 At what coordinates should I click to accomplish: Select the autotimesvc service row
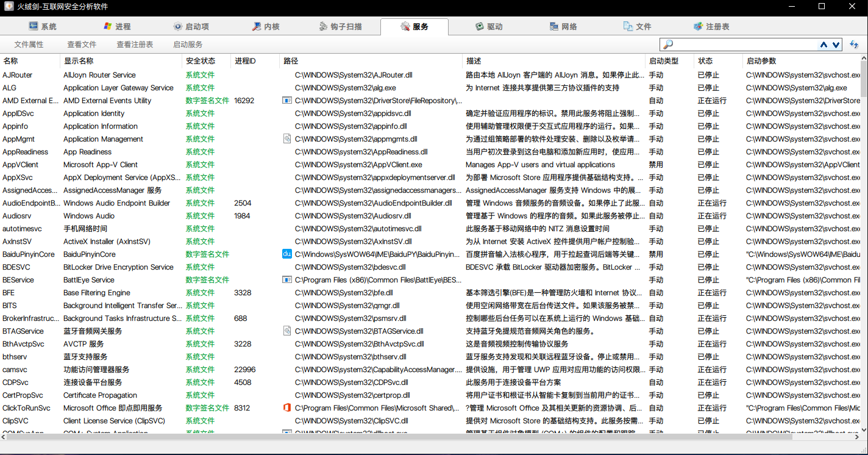(430, 229)
